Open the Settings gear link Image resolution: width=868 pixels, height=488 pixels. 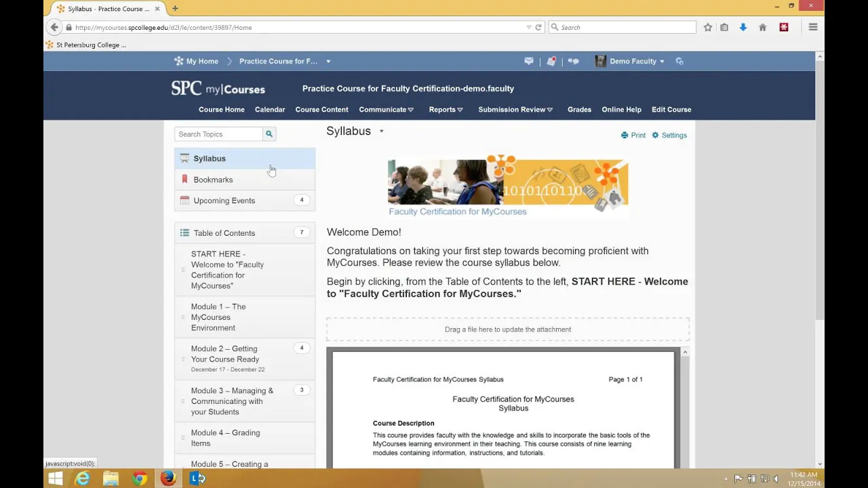[x=669, y=135]
